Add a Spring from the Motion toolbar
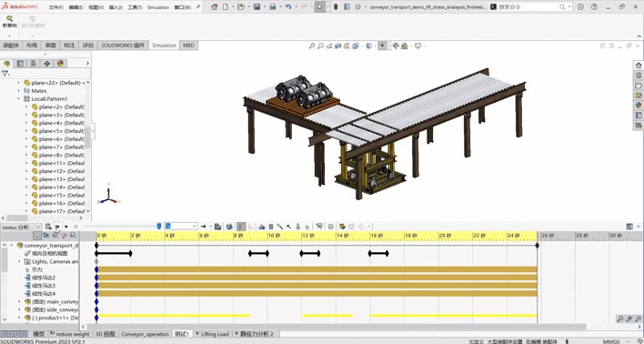 (x=271, y=227)
